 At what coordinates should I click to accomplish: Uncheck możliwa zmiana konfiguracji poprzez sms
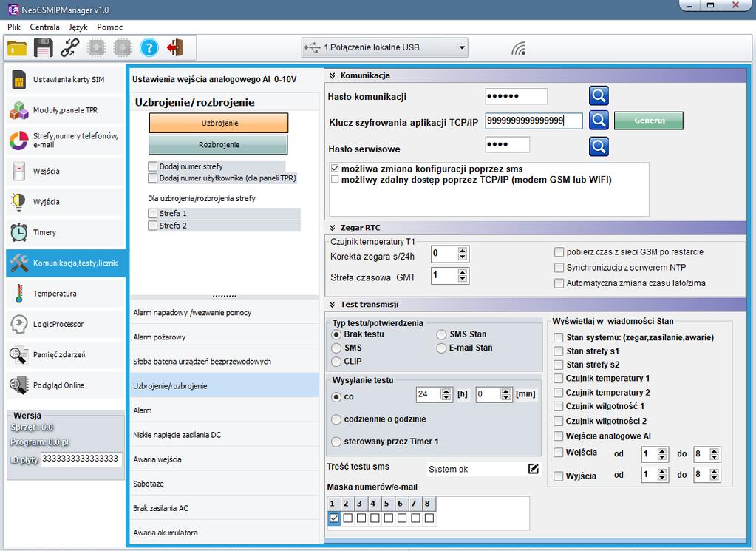coord(335,169)
